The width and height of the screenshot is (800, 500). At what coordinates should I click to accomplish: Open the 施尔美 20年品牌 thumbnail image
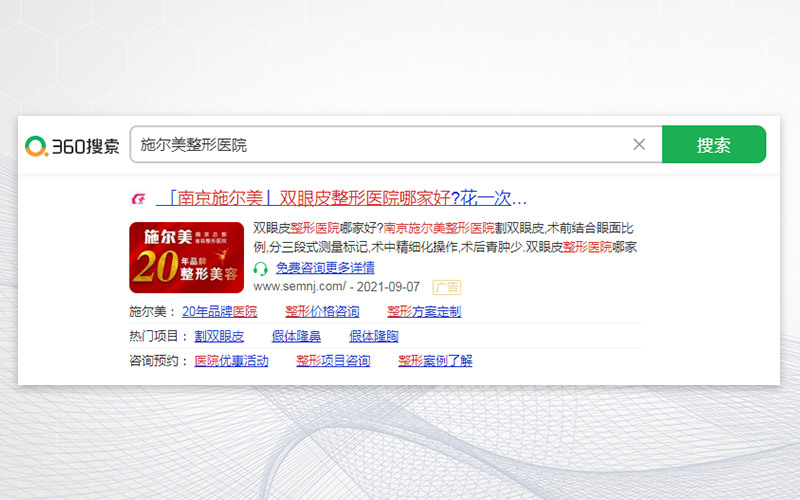click(x=186, y=258)
